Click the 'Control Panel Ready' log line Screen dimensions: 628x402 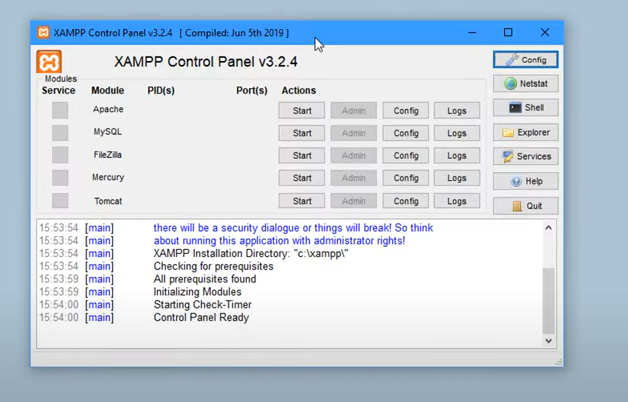pyautogui.click(x=201, y=318)
